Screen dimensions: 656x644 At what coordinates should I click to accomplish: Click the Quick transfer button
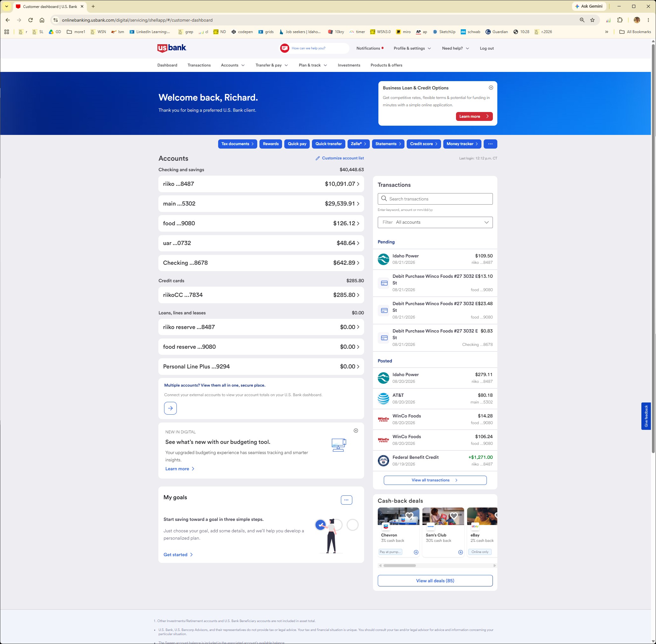[x=328, y=144]
